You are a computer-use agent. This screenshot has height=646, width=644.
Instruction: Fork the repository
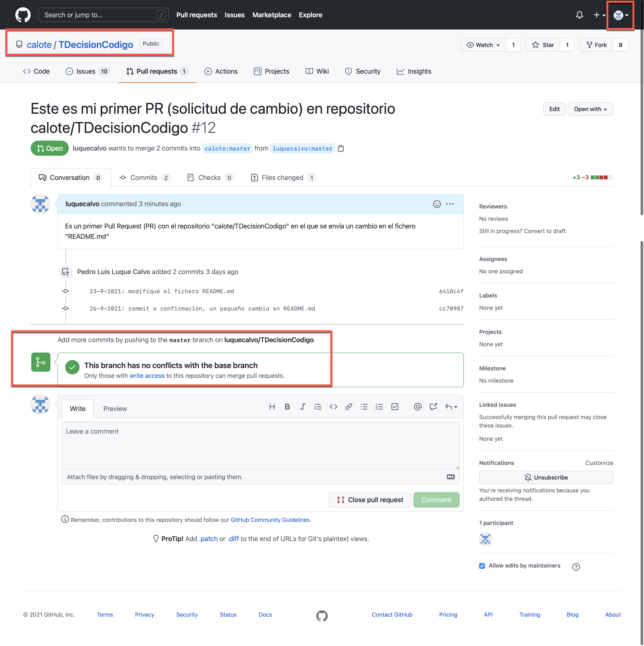[x=596, y=45]
